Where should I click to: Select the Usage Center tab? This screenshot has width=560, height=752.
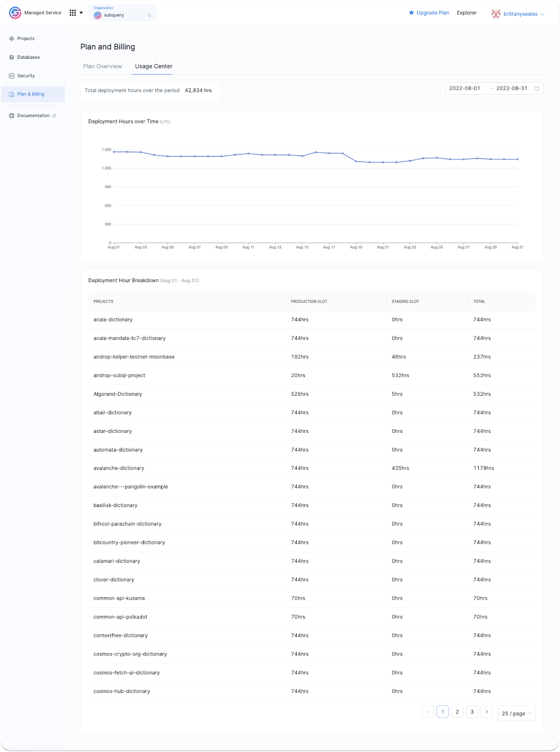point(154,66)
